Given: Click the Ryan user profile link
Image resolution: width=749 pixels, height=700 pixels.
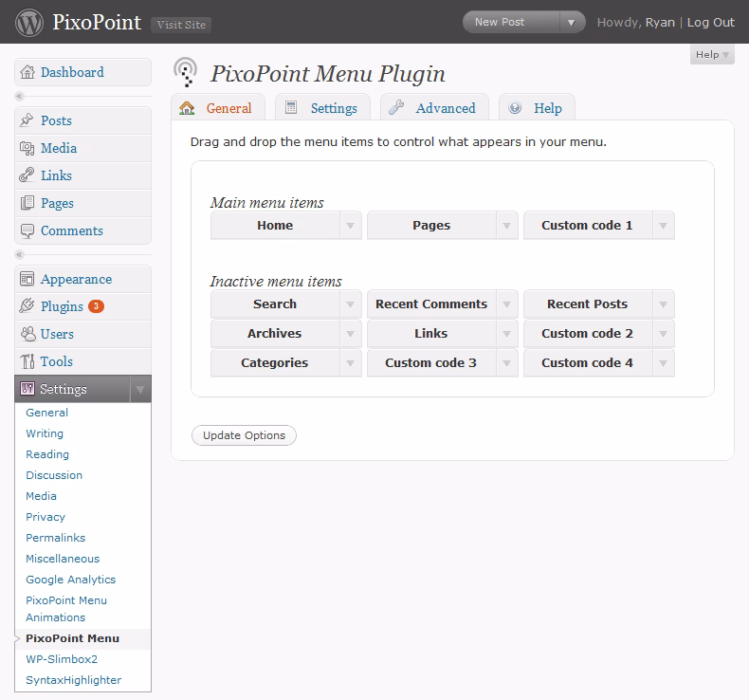Looking at the screenshot, I should (x=660, y=23).
